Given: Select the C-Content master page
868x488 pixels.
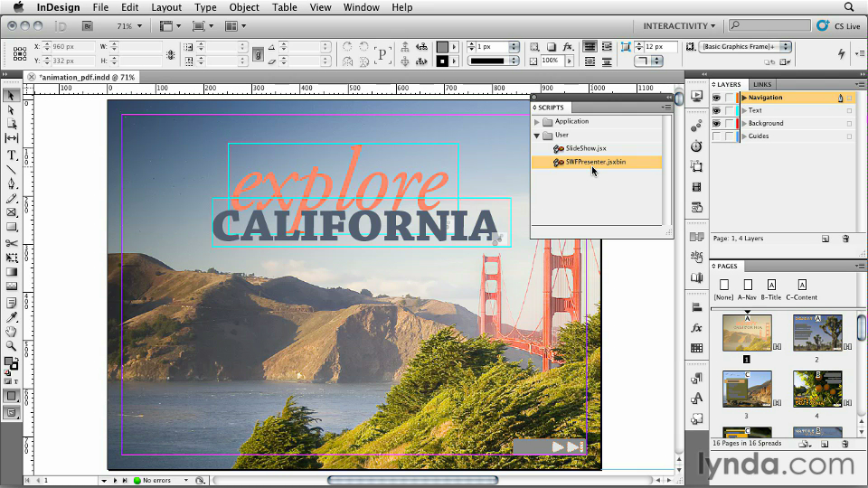Looking at the screenshot, I should tap(802, 289).
